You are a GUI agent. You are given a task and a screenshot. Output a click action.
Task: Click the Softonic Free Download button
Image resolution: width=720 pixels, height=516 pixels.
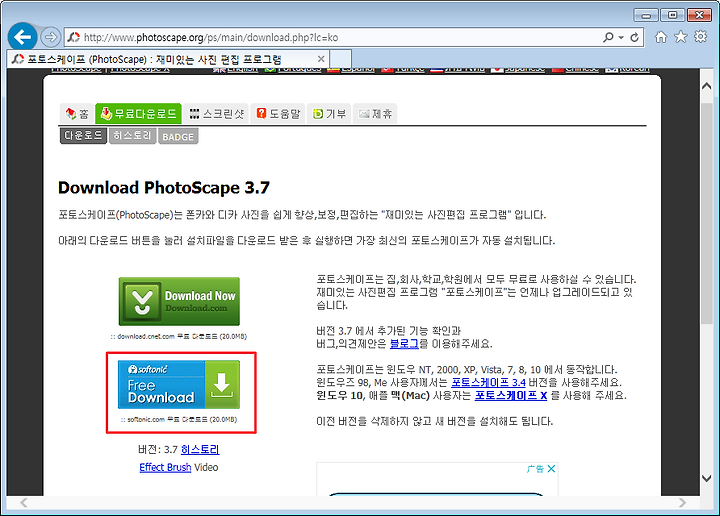[179, 385]
